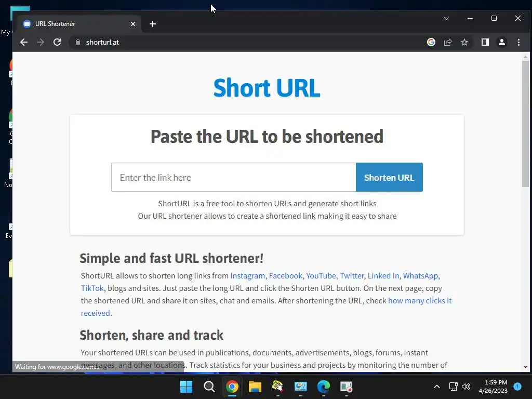
Task: Click the Enter the link here field
Action: pyautogui.click(x=233, y=177)
